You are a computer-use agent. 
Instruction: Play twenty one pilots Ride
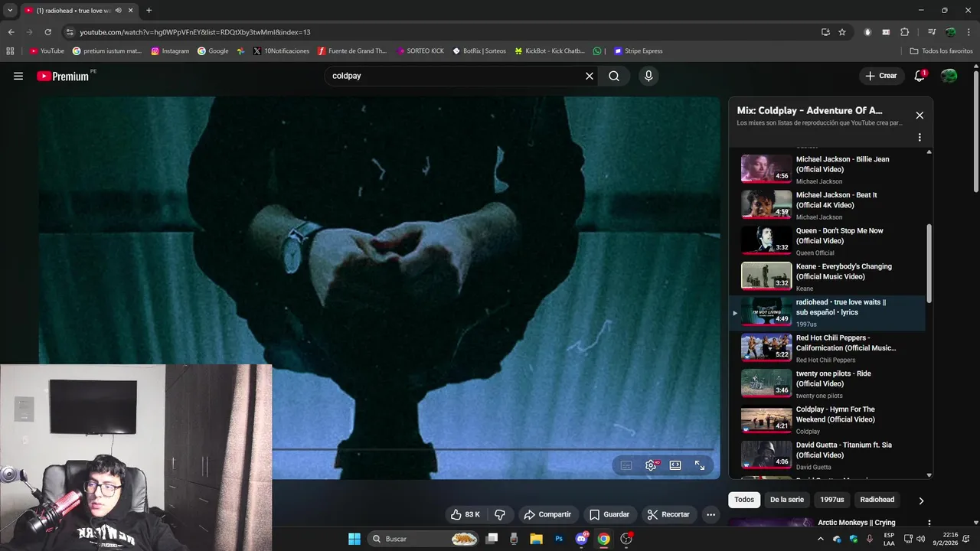tap(827, 383)
